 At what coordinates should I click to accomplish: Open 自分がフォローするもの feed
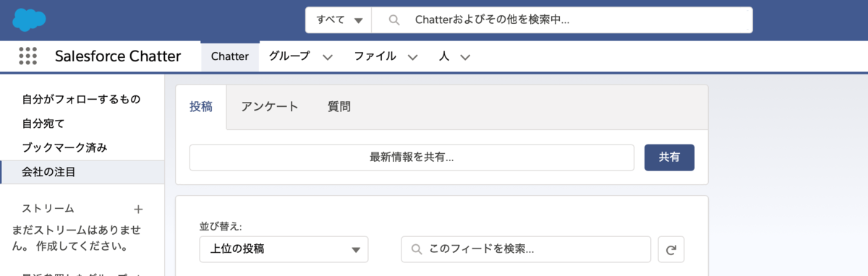coord(82,100)
